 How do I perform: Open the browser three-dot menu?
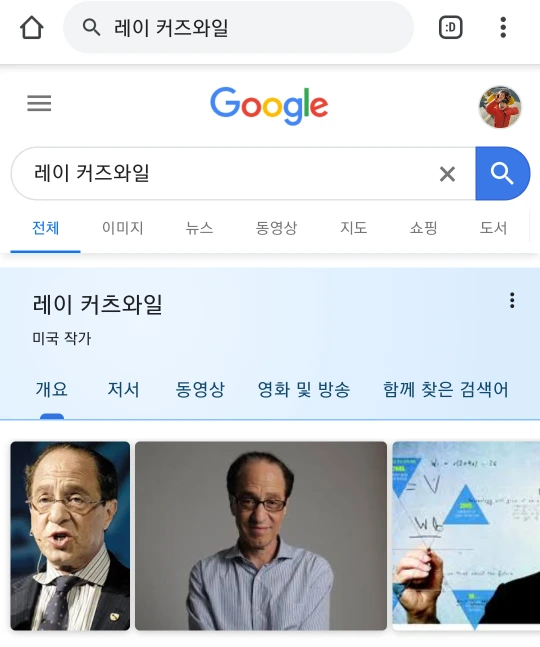(x=503, y=28)
